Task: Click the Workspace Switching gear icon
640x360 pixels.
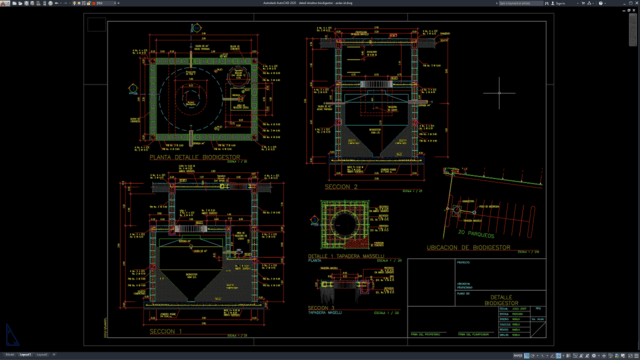Action: click(x=594, y=356)
